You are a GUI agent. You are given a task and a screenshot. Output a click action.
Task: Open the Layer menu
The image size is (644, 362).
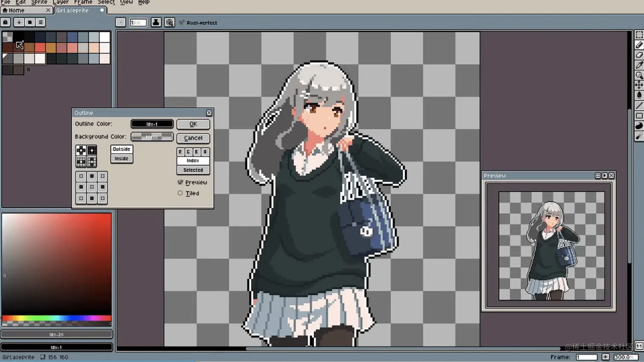60,2
